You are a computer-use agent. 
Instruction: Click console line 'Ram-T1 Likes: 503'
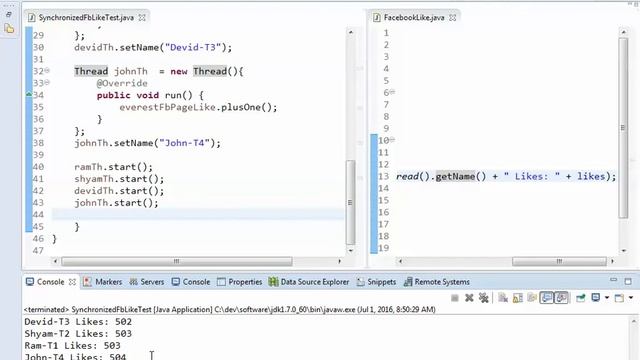[x=72, y=346]
